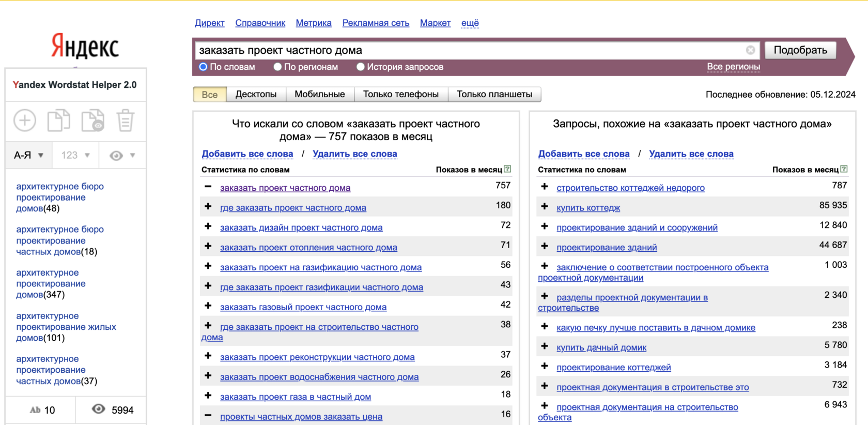Open 'заключение о соответствии построенного объекта' query link
868x425 pixels.
tap(653, 272)
